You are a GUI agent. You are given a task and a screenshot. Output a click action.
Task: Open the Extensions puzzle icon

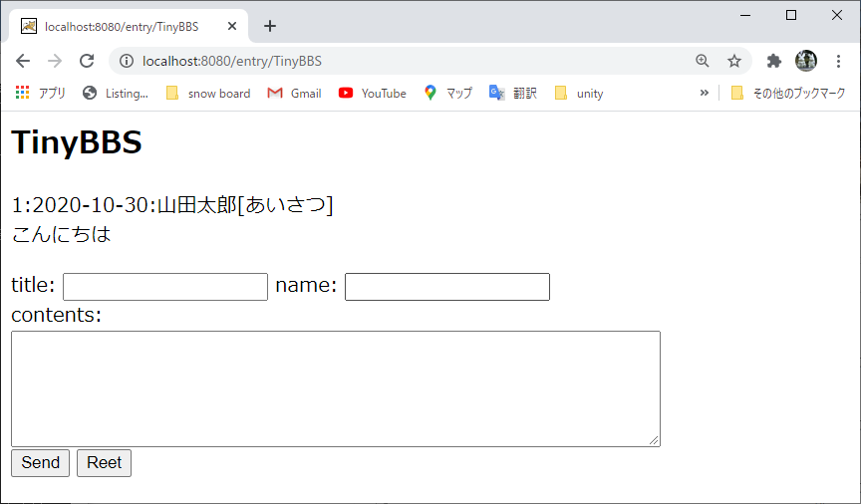click(773, 61)
